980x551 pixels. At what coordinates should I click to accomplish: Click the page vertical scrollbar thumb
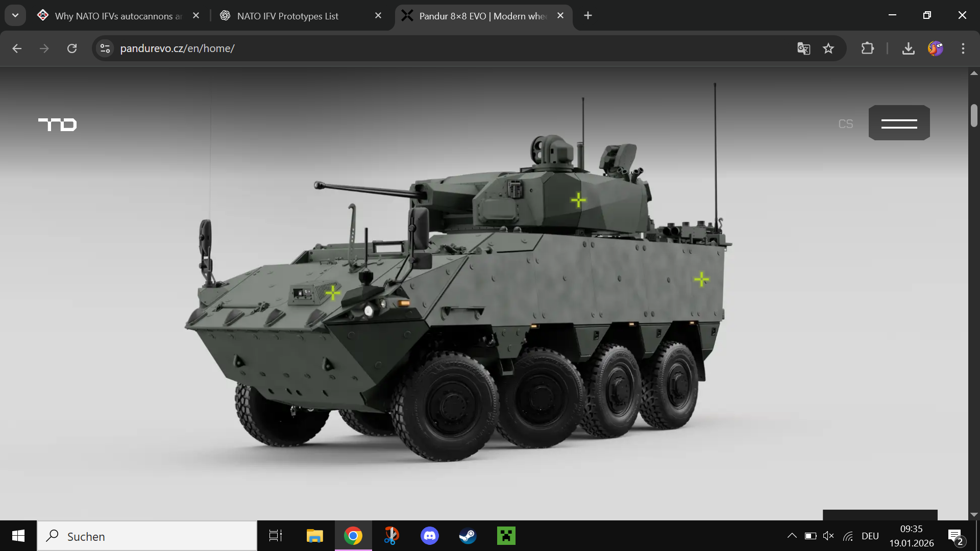[x=974, y=115]
